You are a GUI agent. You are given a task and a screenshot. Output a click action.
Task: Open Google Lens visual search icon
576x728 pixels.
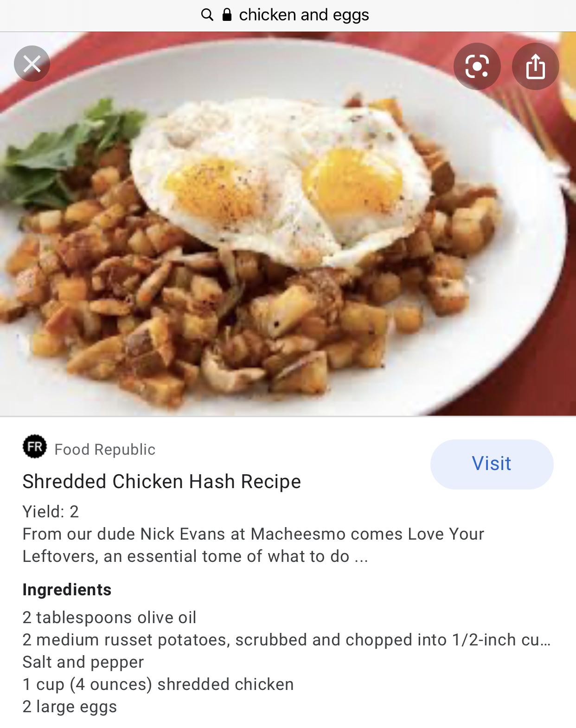(477, 66)
